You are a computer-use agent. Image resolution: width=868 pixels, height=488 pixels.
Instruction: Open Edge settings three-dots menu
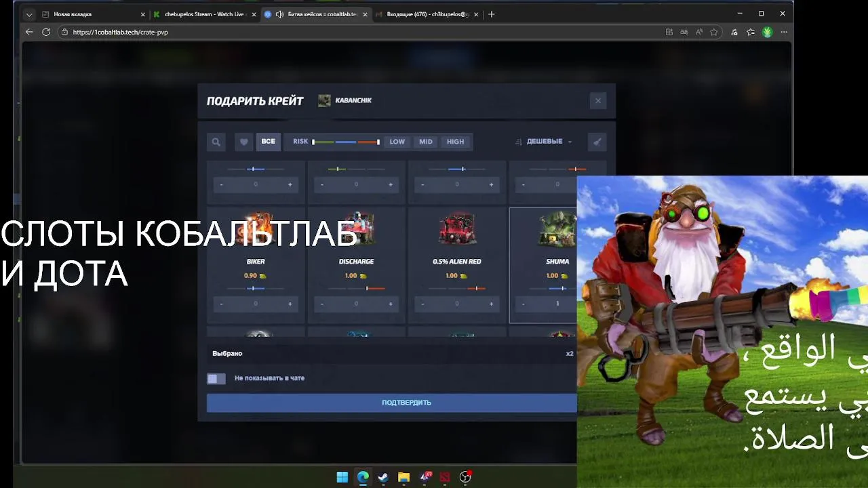784,32
